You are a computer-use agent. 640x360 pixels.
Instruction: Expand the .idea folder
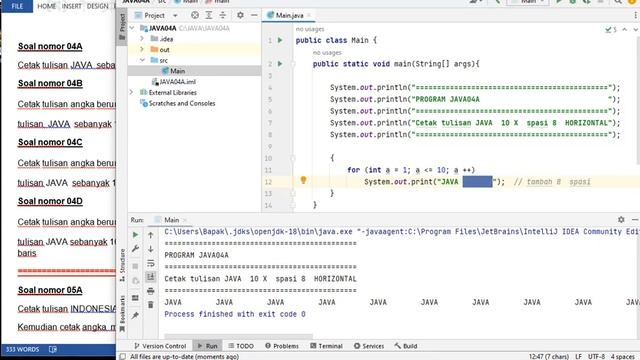coord(142,39)
